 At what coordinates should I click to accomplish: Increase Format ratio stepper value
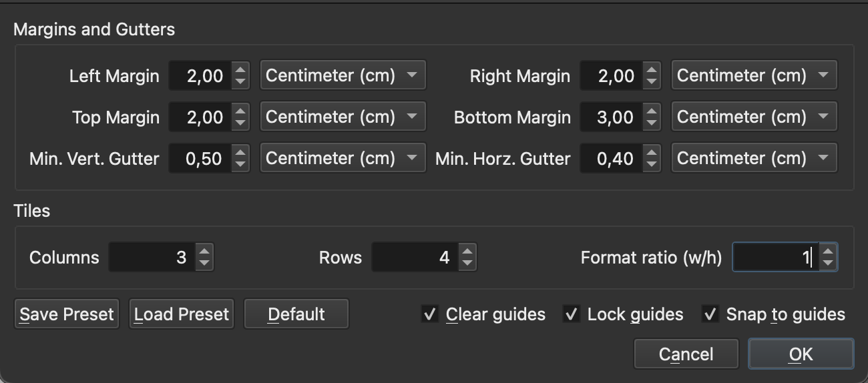828,252
